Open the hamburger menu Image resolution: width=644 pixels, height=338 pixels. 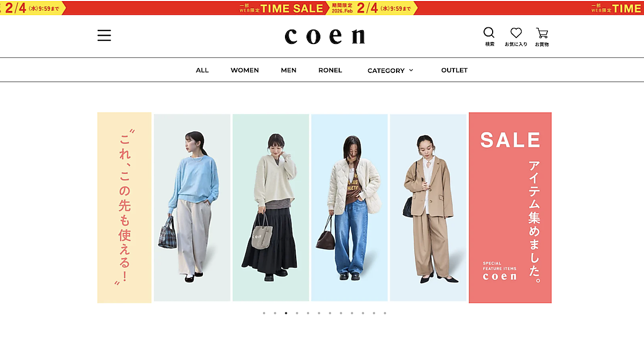(x=104, y=36)
